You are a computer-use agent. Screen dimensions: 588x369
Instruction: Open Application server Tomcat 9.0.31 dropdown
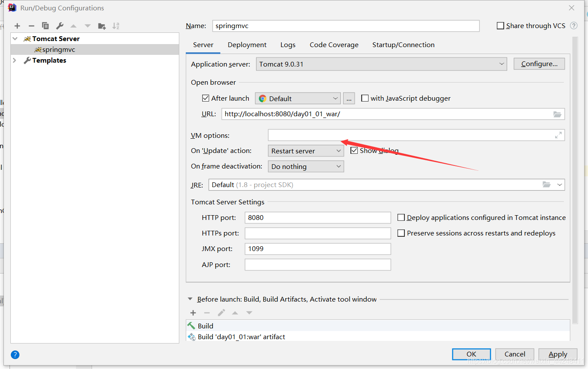tap(381, 64)
